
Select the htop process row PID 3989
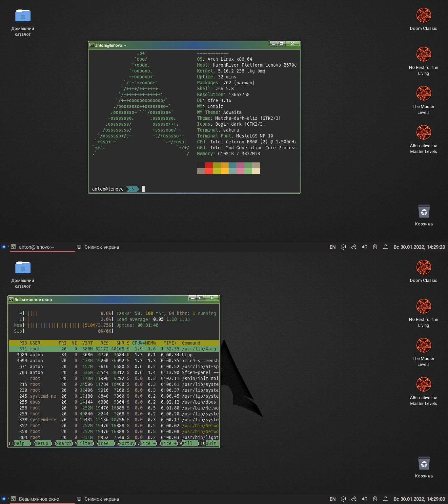(x=114, y=355)
